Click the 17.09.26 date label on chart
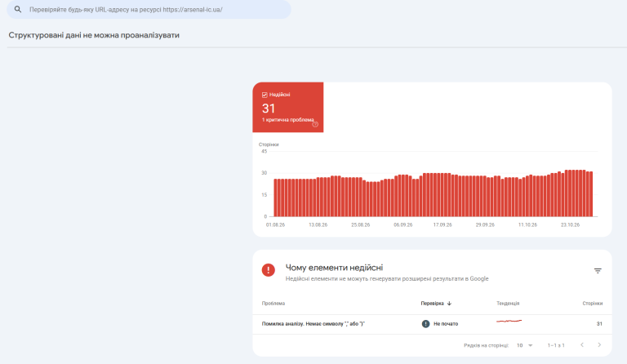Screen dimensions: 627x364 pyautogui.click(x=442, y=225)
